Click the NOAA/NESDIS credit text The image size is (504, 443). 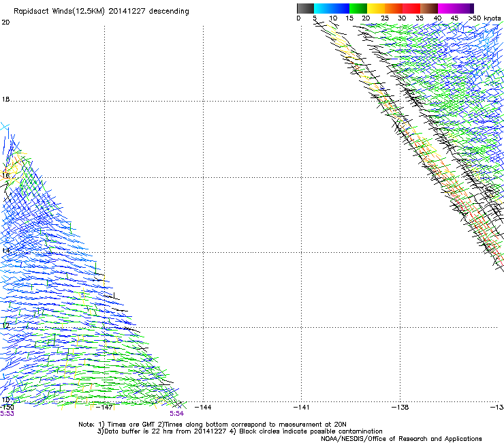click(401, 439)
